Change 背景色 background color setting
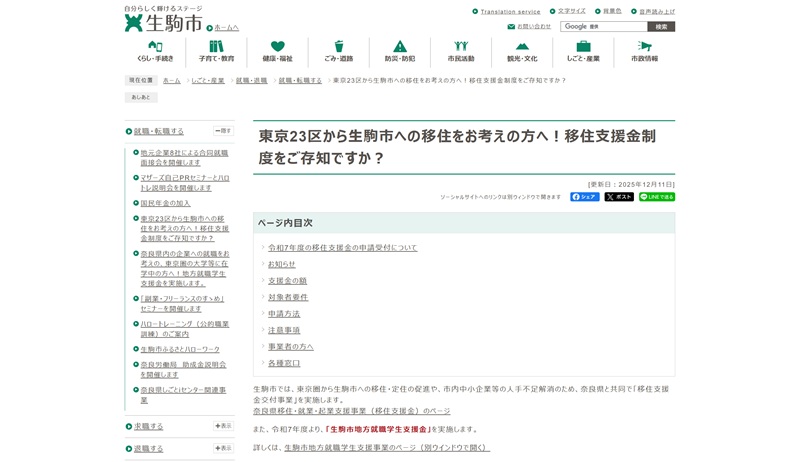Screen dimensions: 800x462 click(611, 12)
